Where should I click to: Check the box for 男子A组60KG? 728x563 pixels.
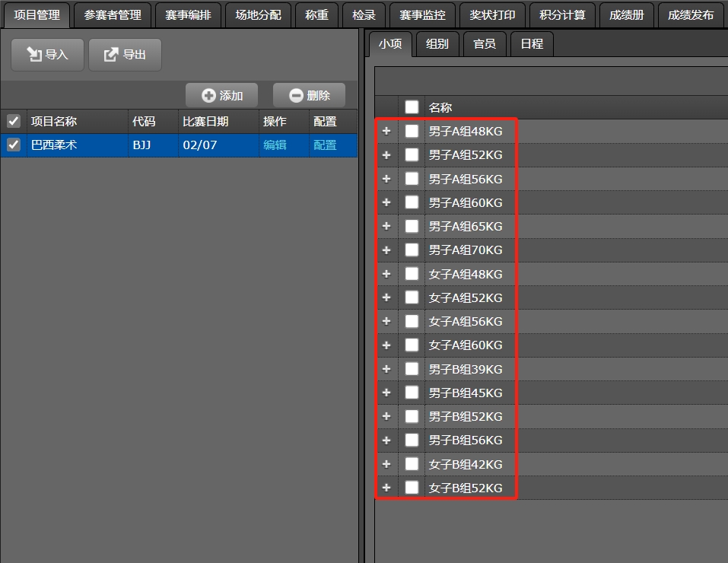click(x=412, y=202)
